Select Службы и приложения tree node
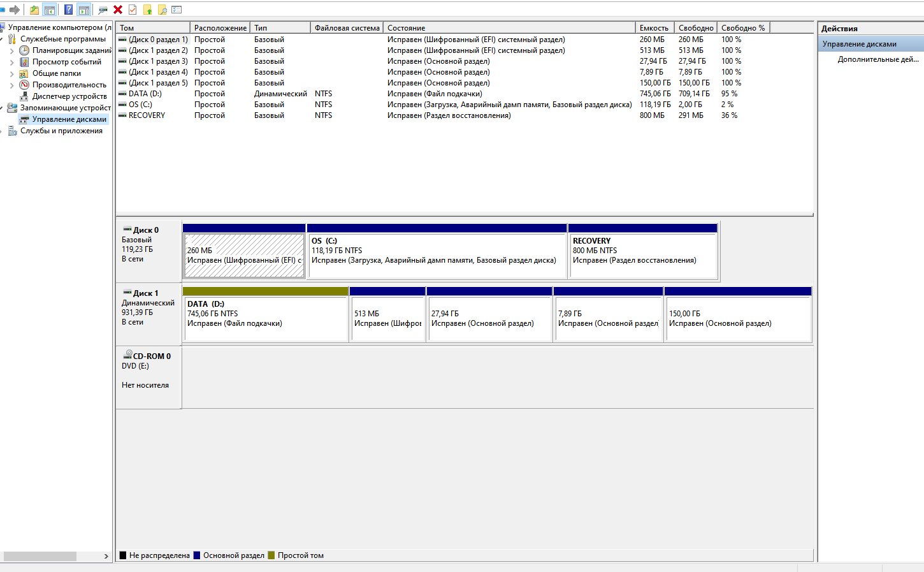Image resolution: width=924 pixels, height=572 pixels. [x=61, y=131]
